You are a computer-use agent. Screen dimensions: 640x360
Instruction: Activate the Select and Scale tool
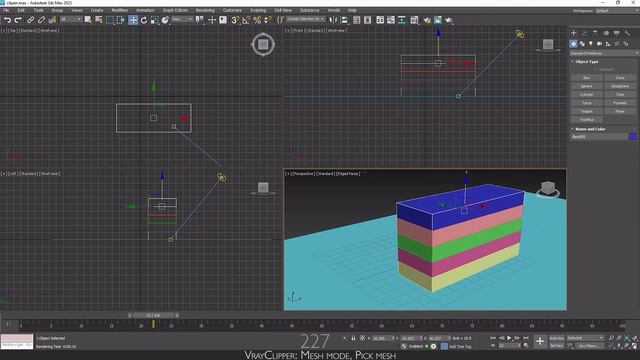154,20
